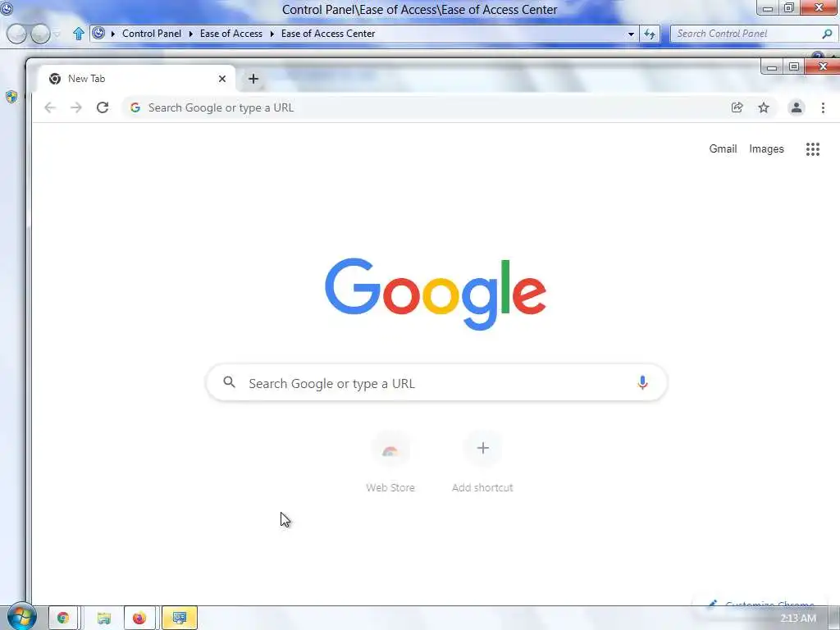Reload the page in Chrome
Viewport: 840px width, 630px height.
click(103, 107)
